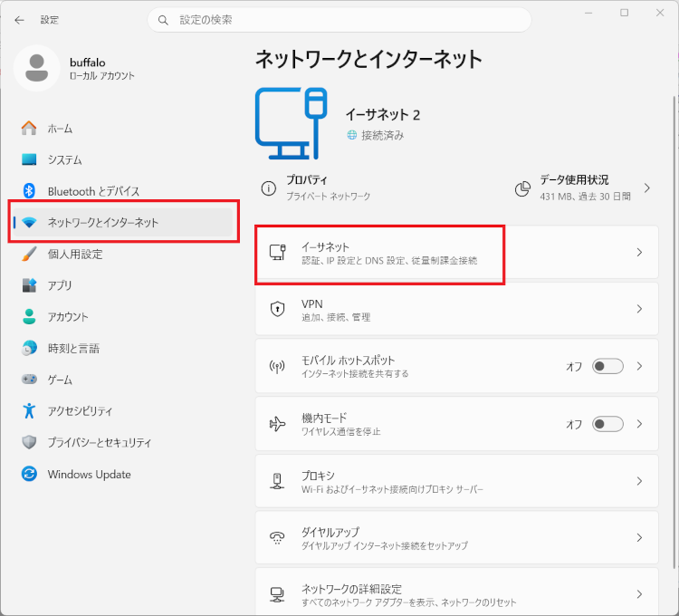Click the Bluetooth icon in the sidebar
679x616 pixels.
pyautogui.click(x=29, y=190)
